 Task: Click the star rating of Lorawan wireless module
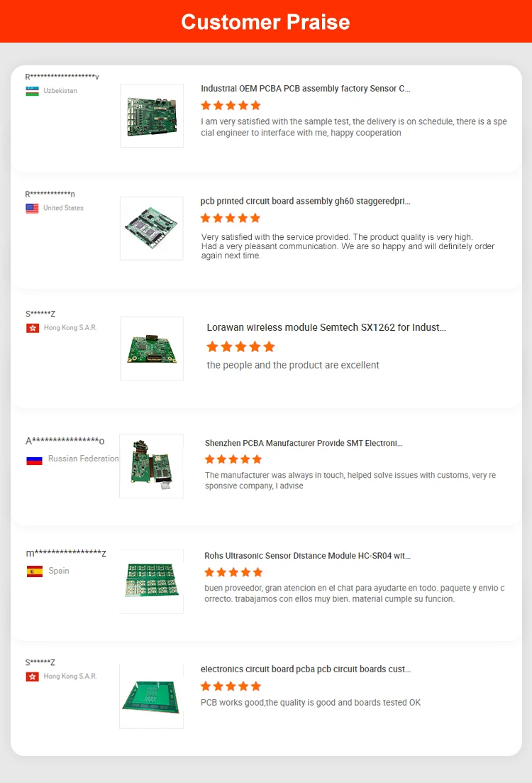240,346
